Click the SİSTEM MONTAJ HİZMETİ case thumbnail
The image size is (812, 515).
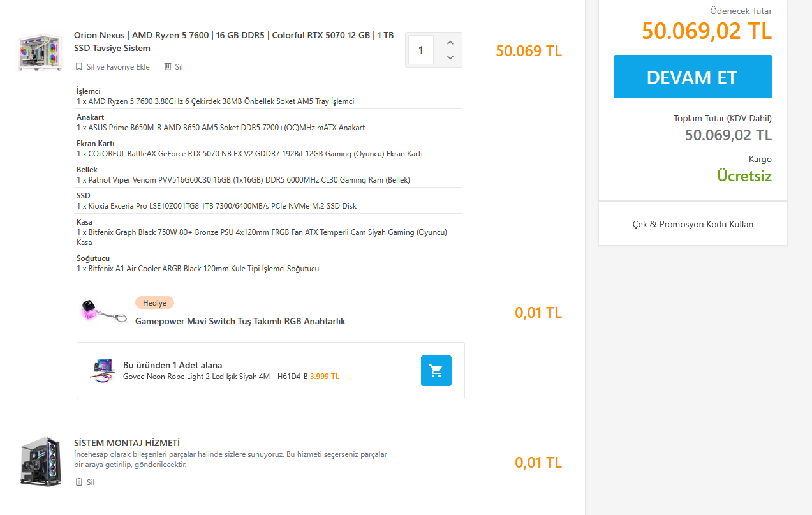click(x=41, y=462)
